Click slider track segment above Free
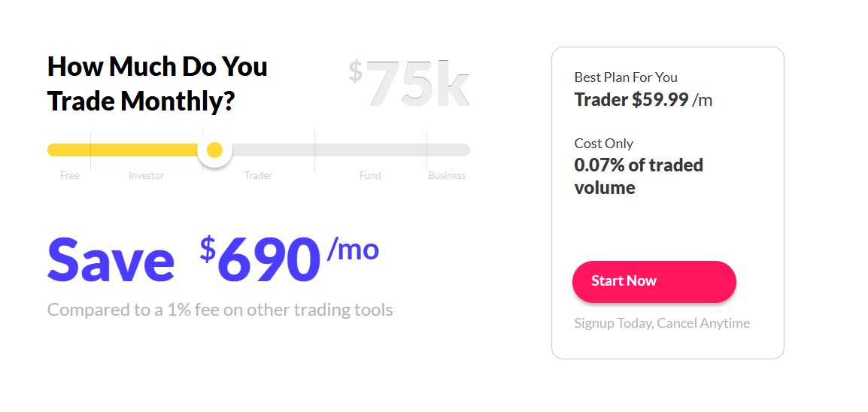 click(69, 150)
